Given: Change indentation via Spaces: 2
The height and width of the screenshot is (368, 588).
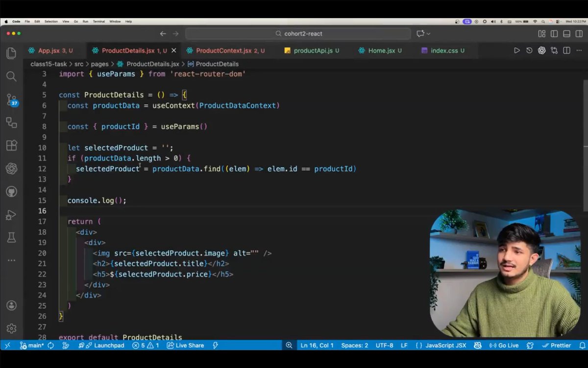Looking at the screenshot, I should pos(355,345).
